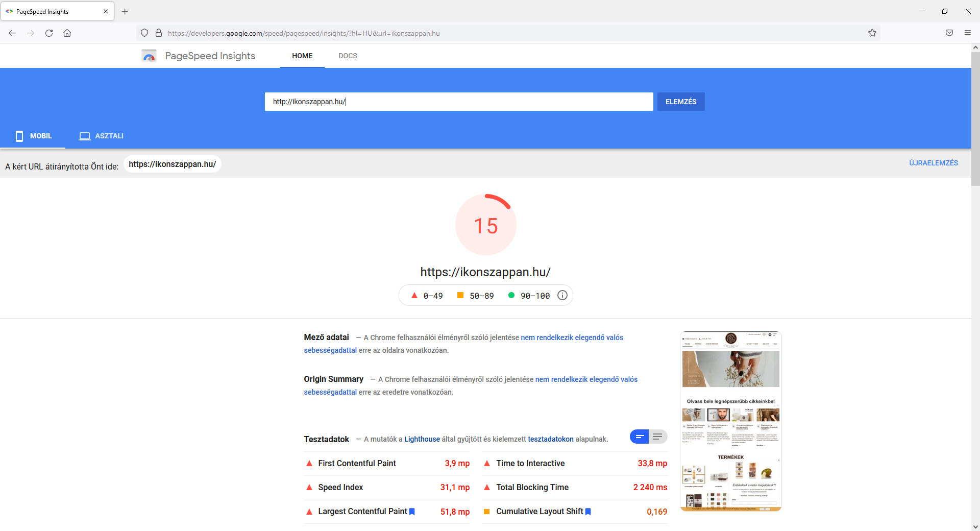This screenshot has width=980, height=531.
Task: Bookmark this page with the star icon
Action: 872,33
